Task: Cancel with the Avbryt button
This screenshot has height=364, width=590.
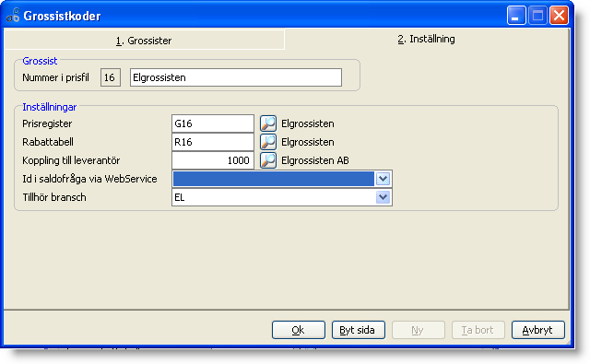Action: coord(538,330)
